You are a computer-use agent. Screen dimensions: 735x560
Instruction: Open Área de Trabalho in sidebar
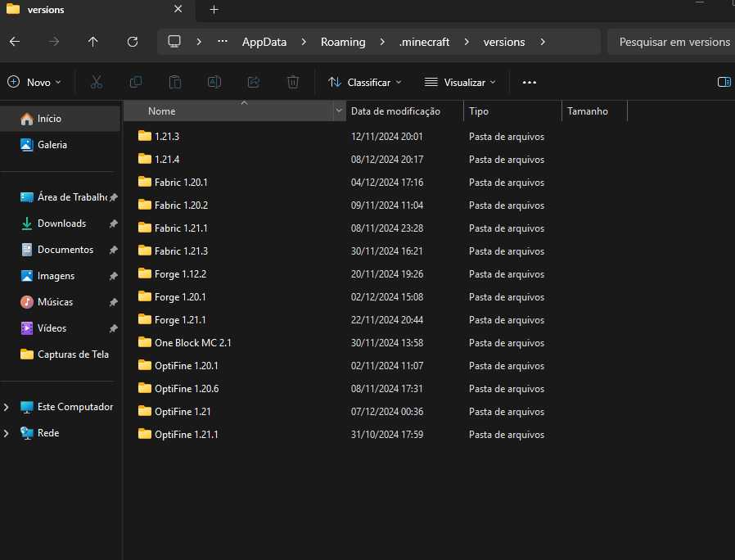(61, 197)
